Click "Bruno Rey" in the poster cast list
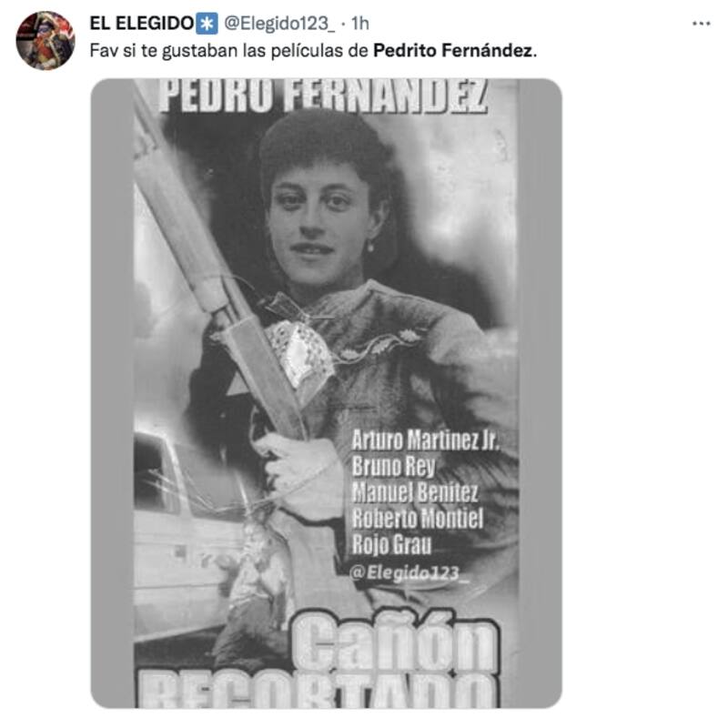 pyautogui.click(x=393, y=466)
